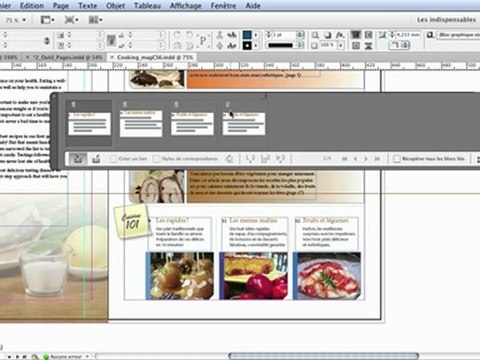This screenshot has width=480, height=360.
Task: Go to next item in conveyor
Action: click(366, 159)
